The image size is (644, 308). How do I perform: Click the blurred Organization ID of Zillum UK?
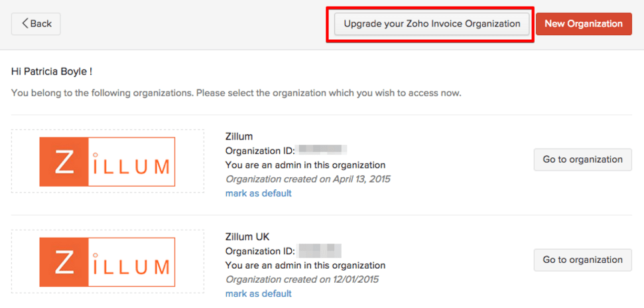(x=319, y=251)
